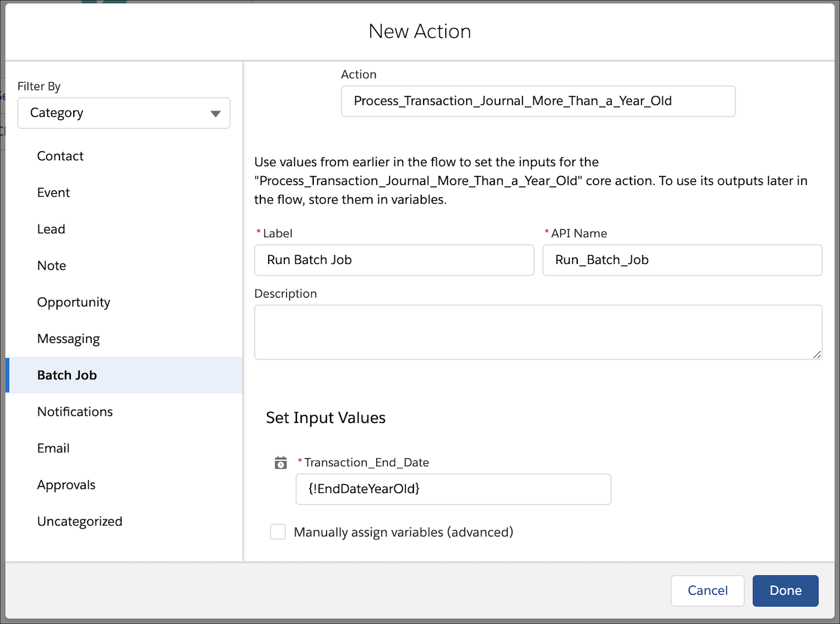Click into the Action search field
840x624 pixels.
(x=538, y=101)
